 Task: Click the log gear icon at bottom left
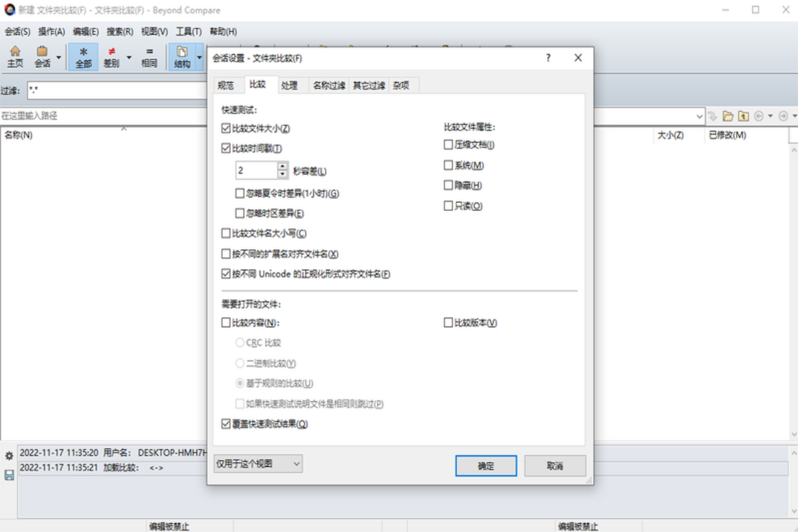click(9, 456)
